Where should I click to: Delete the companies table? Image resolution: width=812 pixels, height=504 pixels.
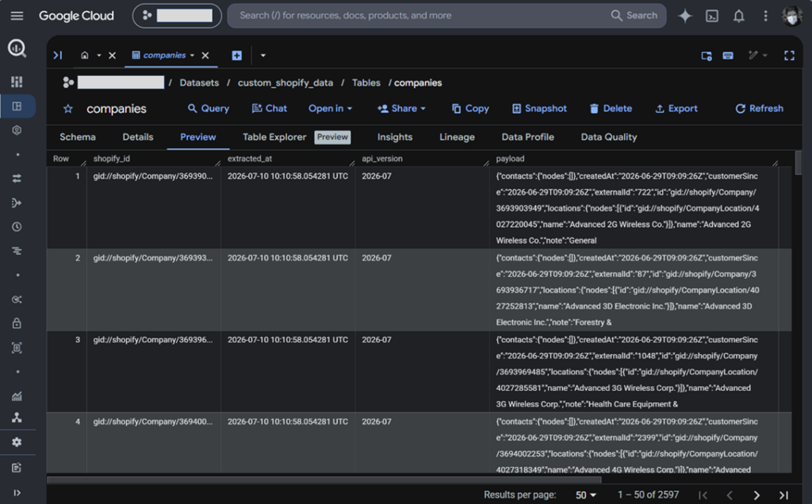point(611,109)
